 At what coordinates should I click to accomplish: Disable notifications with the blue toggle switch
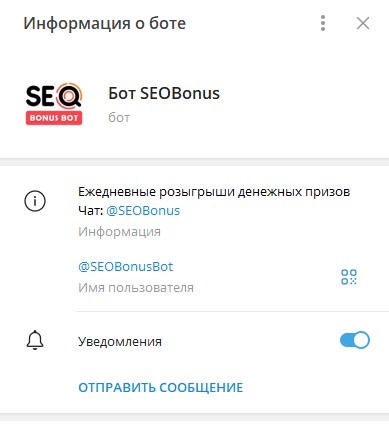(355, 340)
